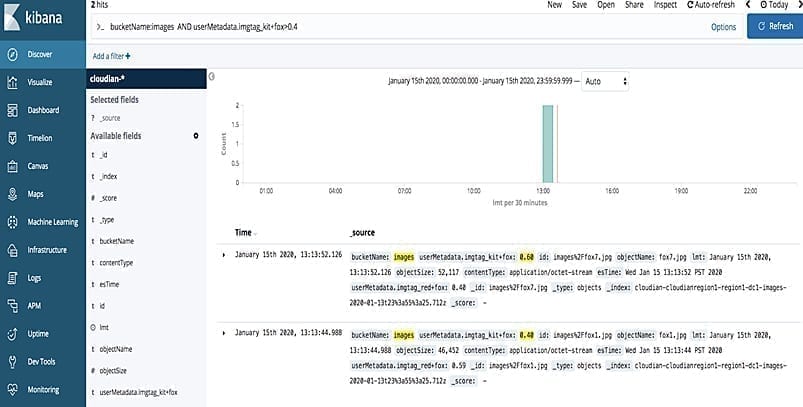Click the Options link in the query bar
This screenshot has width=803, height=407.
coord(723,27)
